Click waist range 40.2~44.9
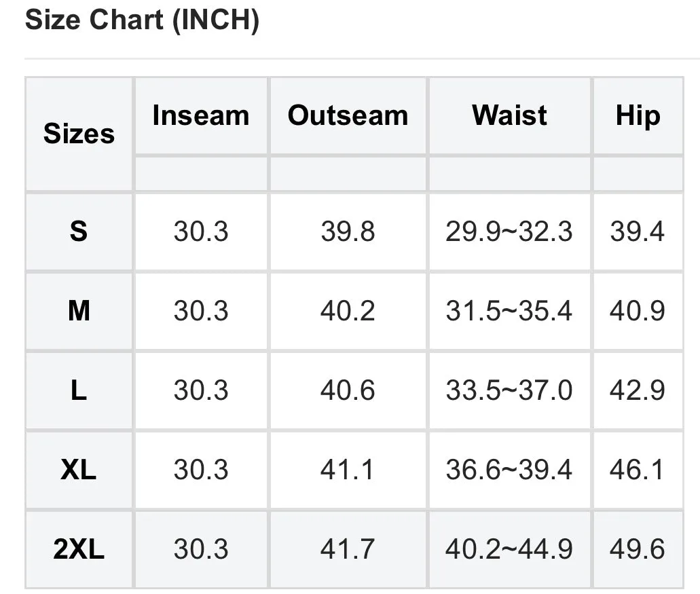700x594 pixels. [509, 549]
